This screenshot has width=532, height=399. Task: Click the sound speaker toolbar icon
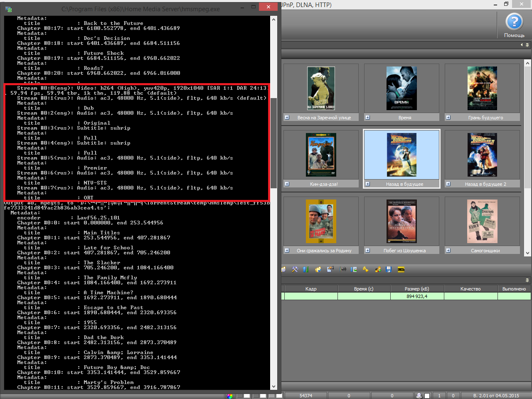click(343, 269)
